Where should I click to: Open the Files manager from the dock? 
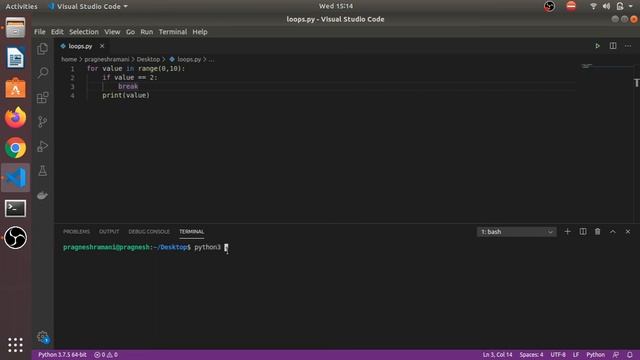click(x=16, y=28)
